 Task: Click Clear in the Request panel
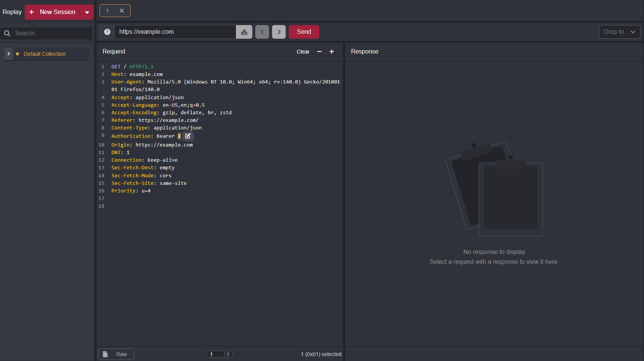303,52
